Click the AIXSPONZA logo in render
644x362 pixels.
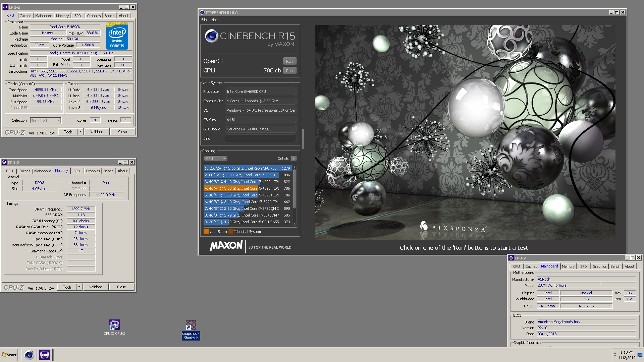[453, 227]
